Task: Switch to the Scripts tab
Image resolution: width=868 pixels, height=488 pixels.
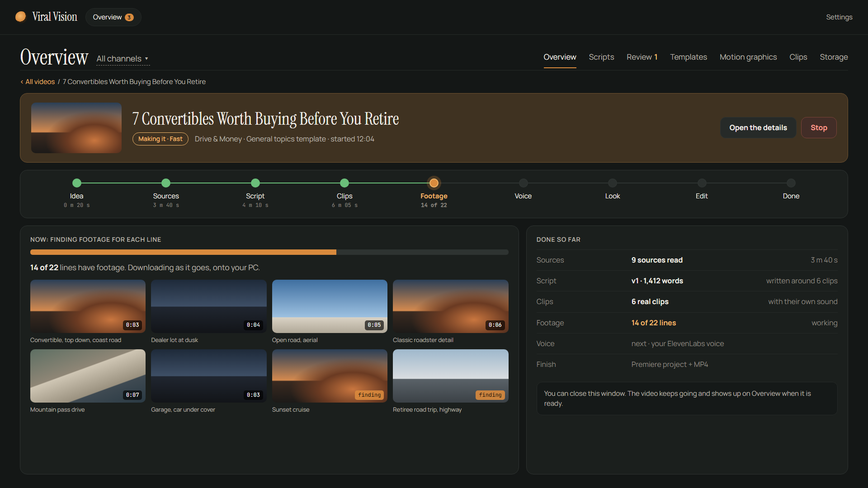Action: pos(601,57)
